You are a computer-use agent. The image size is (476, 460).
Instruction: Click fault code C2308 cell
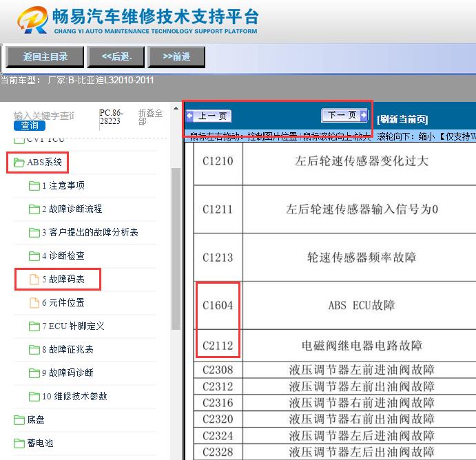coord(218,370)
